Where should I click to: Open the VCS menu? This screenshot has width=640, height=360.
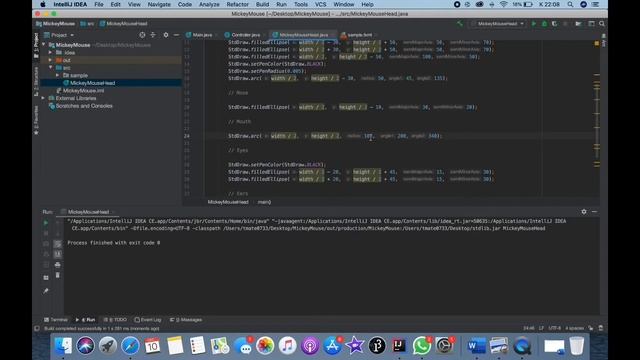pyautogui.click(x=320, y=4)
